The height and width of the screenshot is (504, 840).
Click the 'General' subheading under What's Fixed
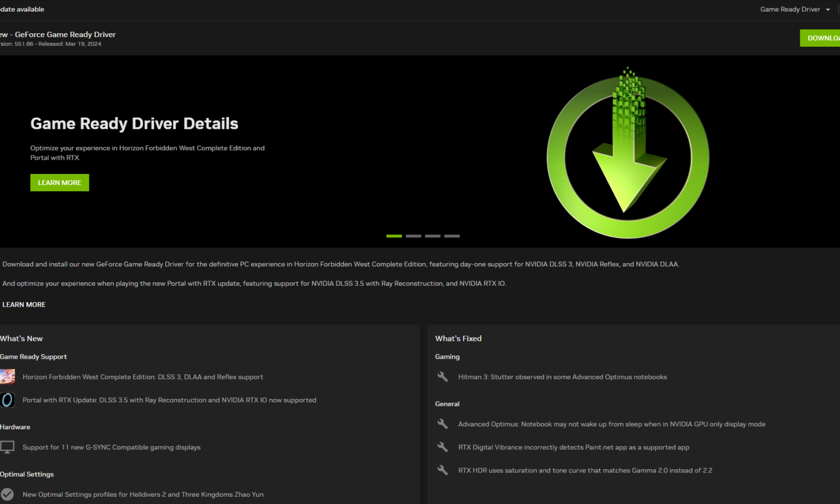click(447, 404)
